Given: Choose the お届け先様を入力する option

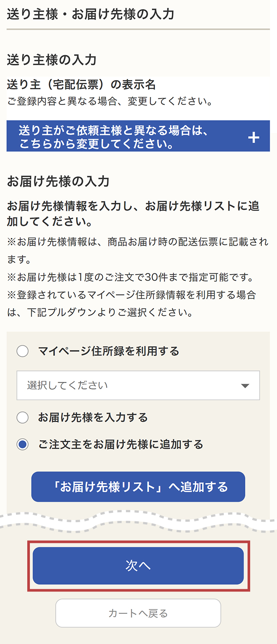Looking at the screenshot, I should [23, 417].
